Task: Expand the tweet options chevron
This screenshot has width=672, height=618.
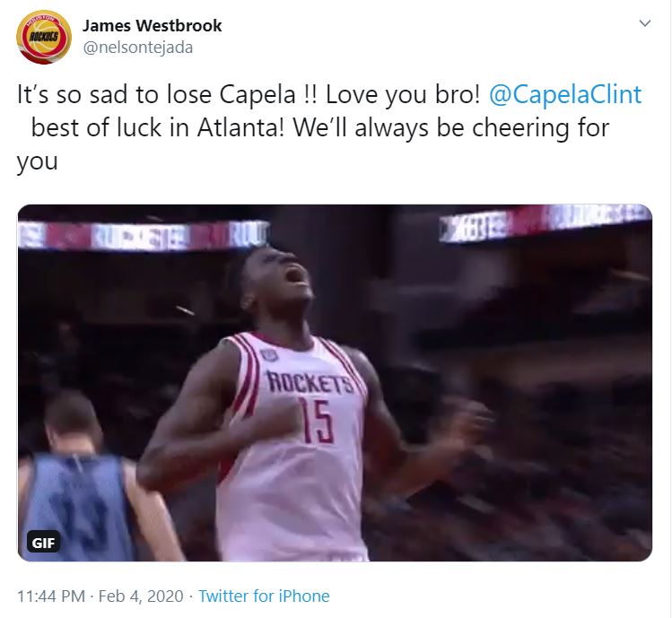Action: coord(645,23)
